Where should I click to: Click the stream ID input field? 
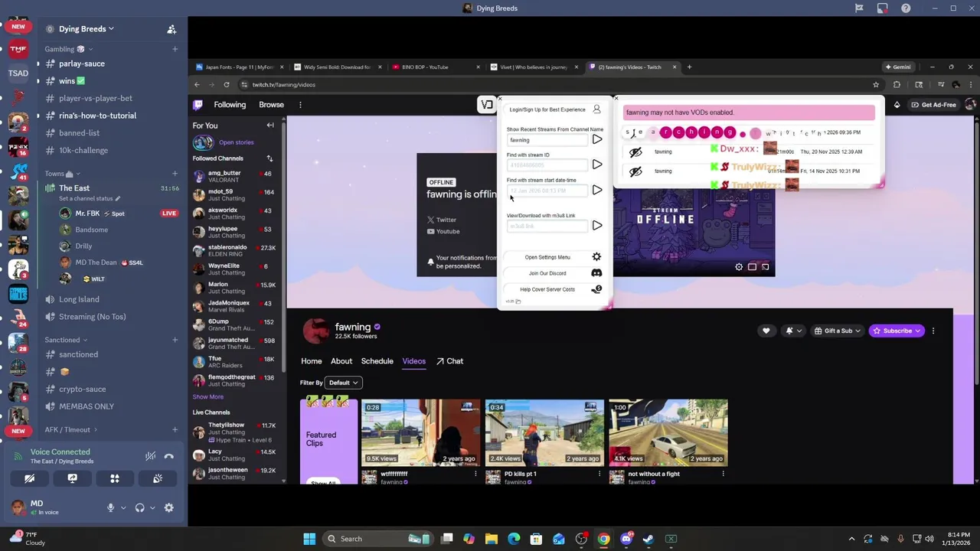pyautogui.click(x=547, y=165)
